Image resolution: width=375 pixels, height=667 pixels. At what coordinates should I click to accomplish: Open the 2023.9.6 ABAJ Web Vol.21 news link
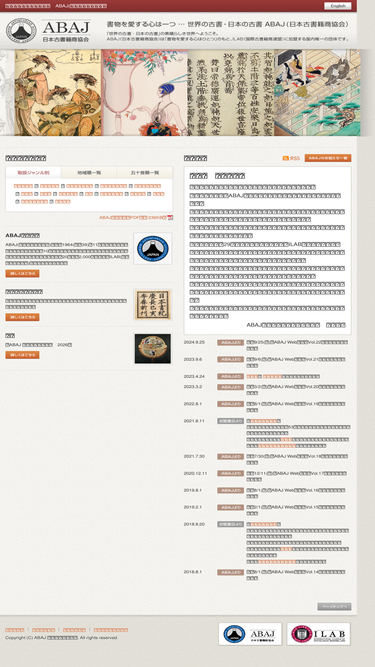[x=296, y=362]
